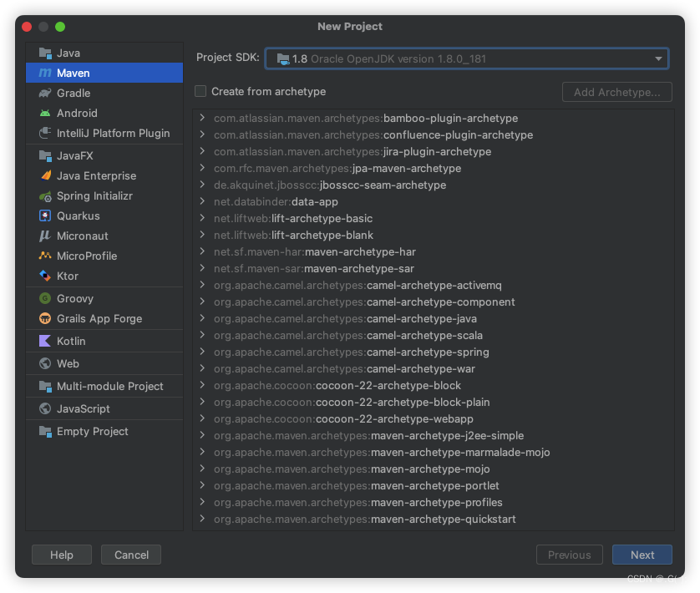The image size is (700, 593).
Task: Select maven-archetype-sar in the list
Action: (314, 268)
